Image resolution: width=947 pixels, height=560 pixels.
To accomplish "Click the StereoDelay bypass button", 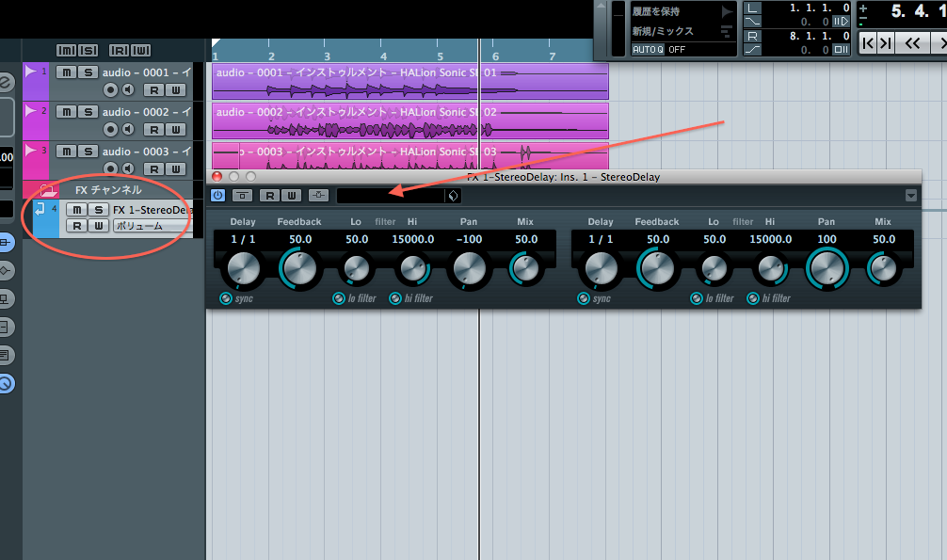I will pyautogui.click(x=242, y=195).
